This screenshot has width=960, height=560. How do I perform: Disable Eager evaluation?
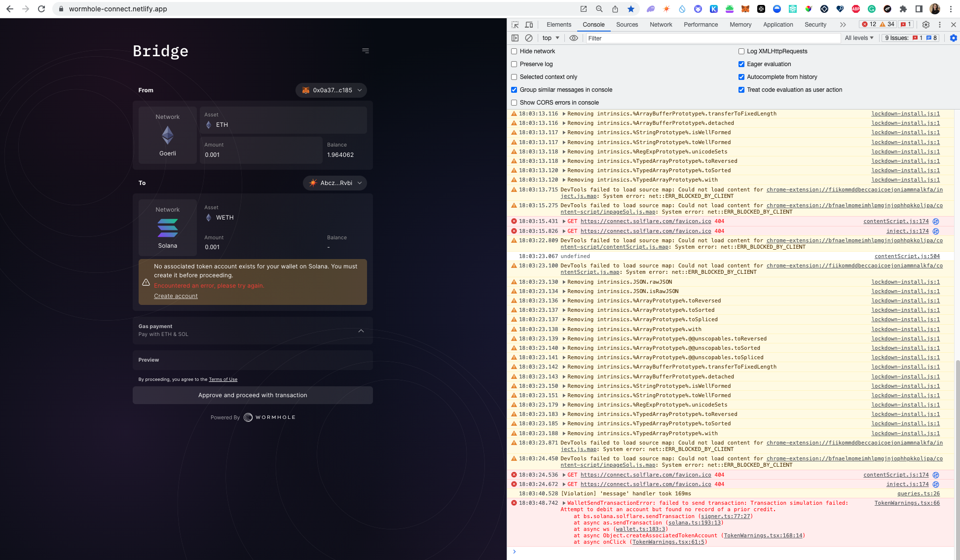coord(741,64)
